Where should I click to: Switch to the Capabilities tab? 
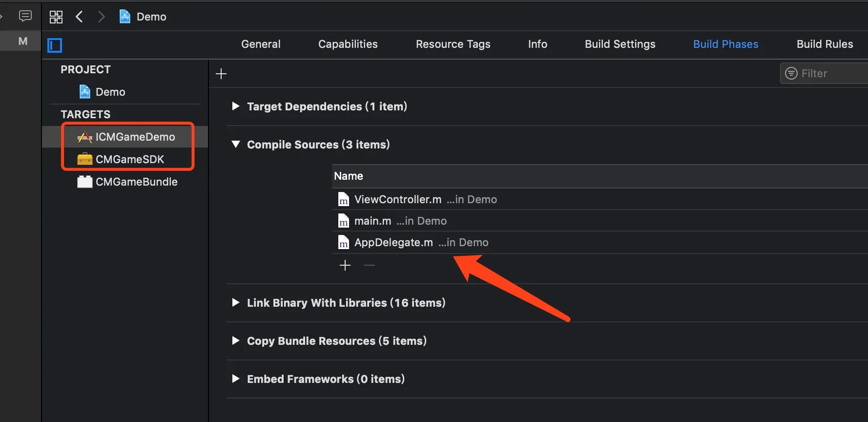[x=348, y=44]
